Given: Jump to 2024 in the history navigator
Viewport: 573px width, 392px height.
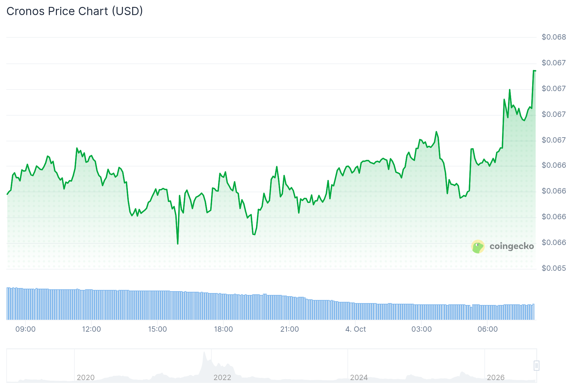Looking at the screenshot, I should 359,378.
